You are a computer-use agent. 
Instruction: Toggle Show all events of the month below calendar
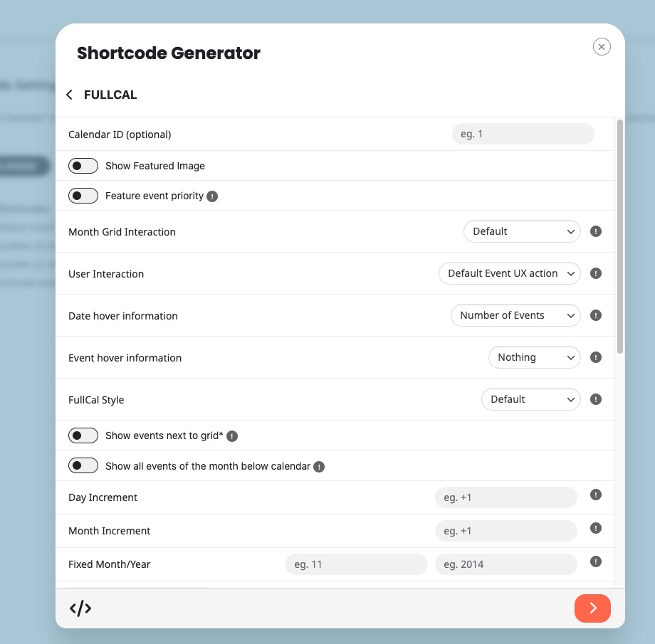click(x=83, y=466)
